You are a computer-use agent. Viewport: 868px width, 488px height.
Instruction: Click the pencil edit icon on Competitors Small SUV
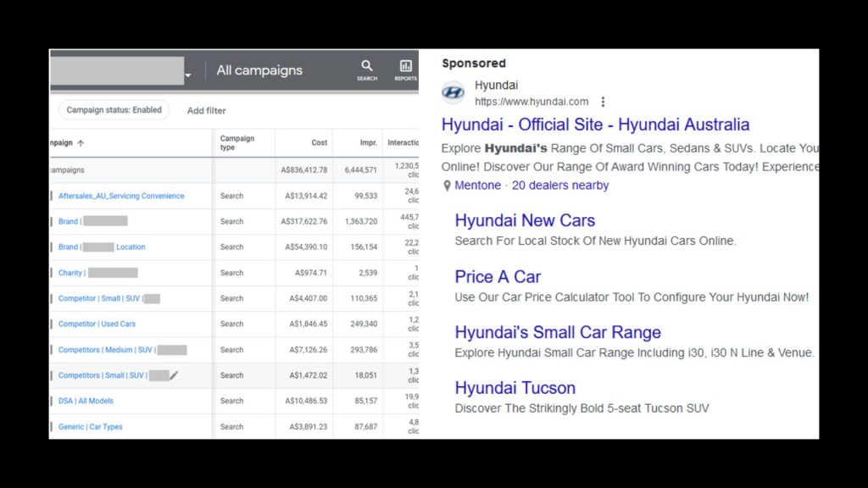pos(174,375)
